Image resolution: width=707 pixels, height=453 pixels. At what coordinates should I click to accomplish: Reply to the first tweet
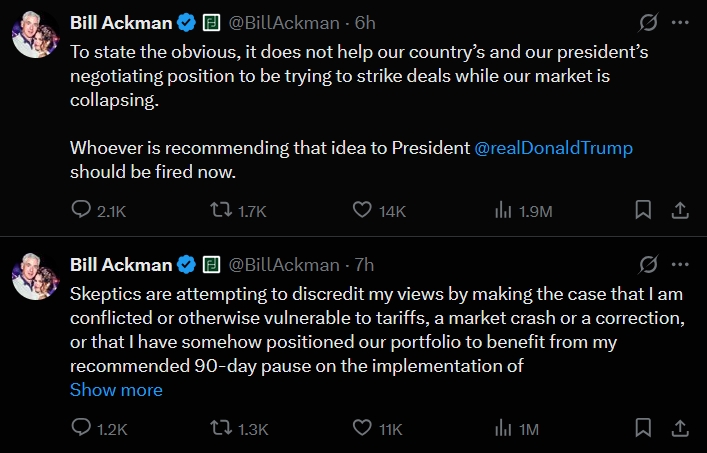coord(81,210)
